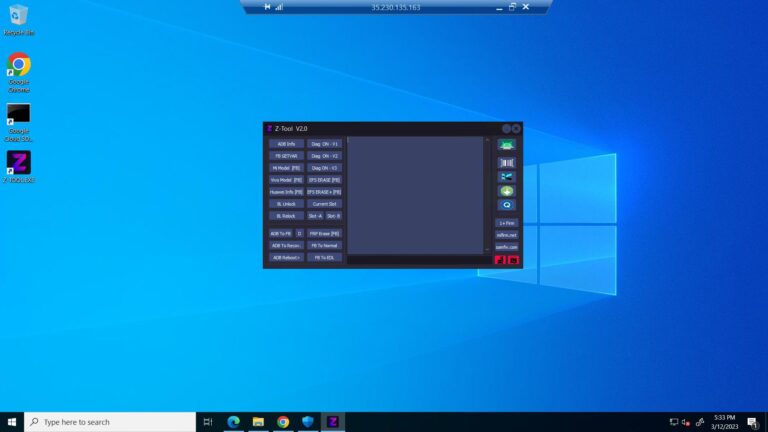Select Slot -B button
Viewport: 768px width, 432px height.
click(x=334, y=216)
